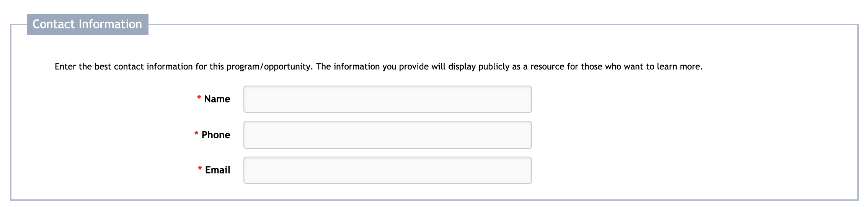Click the word program/opportunity in the instructions
Image resolution: width=868 pixels, height=207 pixels.
coord(269,67)
